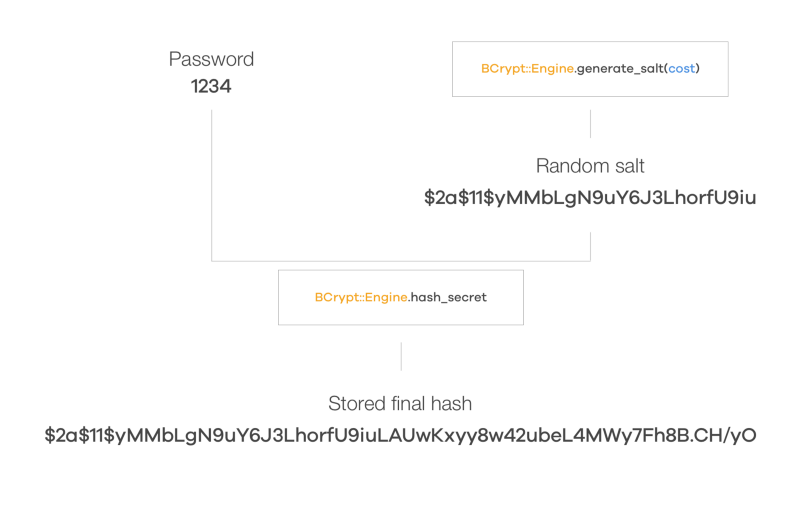800x509 pixels.
Task: Select the stored final hash string
Action: tap(401, 436)
